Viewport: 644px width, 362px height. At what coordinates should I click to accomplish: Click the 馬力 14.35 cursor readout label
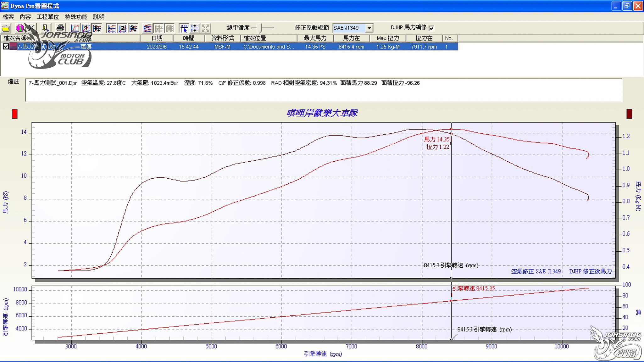pyautogui.click(x=437, y=139)
